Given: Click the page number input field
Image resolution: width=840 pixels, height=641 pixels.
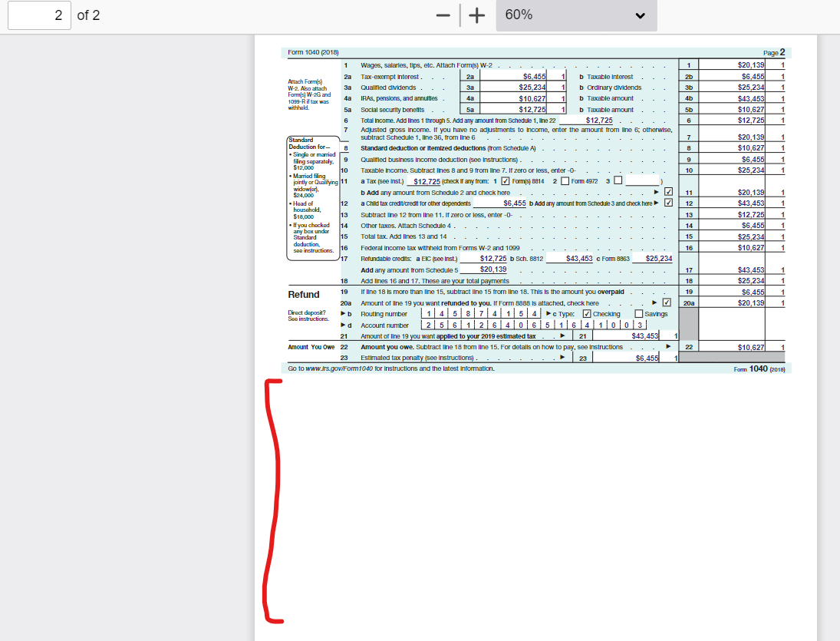Looking at the screenshot, I should 39,15.
